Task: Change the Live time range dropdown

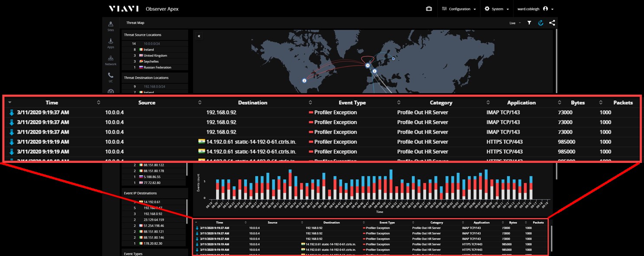Action: tap(515, 23)
